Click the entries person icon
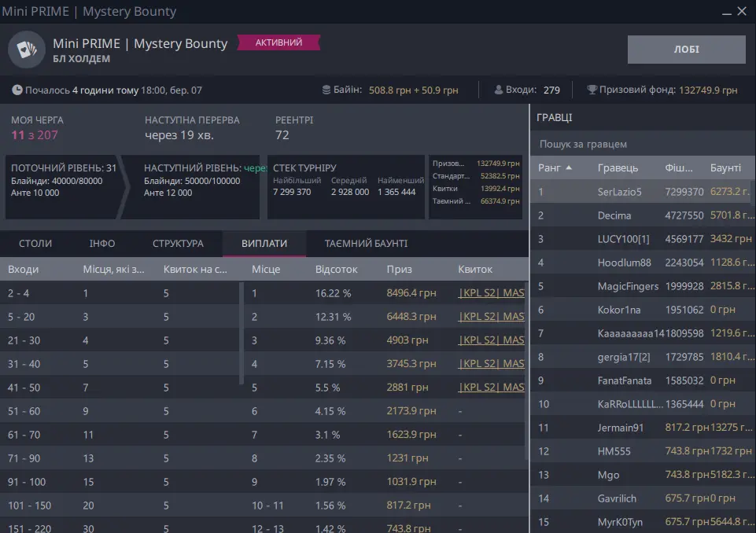The height and width of the screenshot is (533, 756). click(499, 90)
